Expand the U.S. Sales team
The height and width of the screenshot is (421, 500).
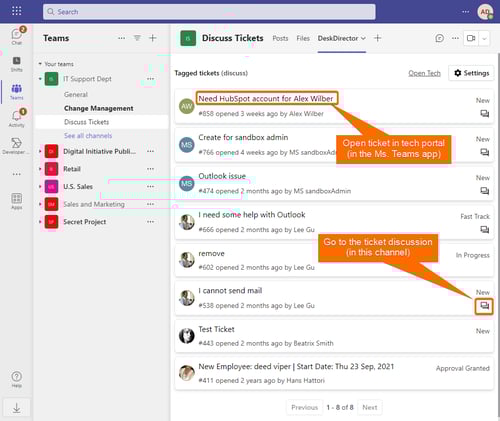[40, 187]
